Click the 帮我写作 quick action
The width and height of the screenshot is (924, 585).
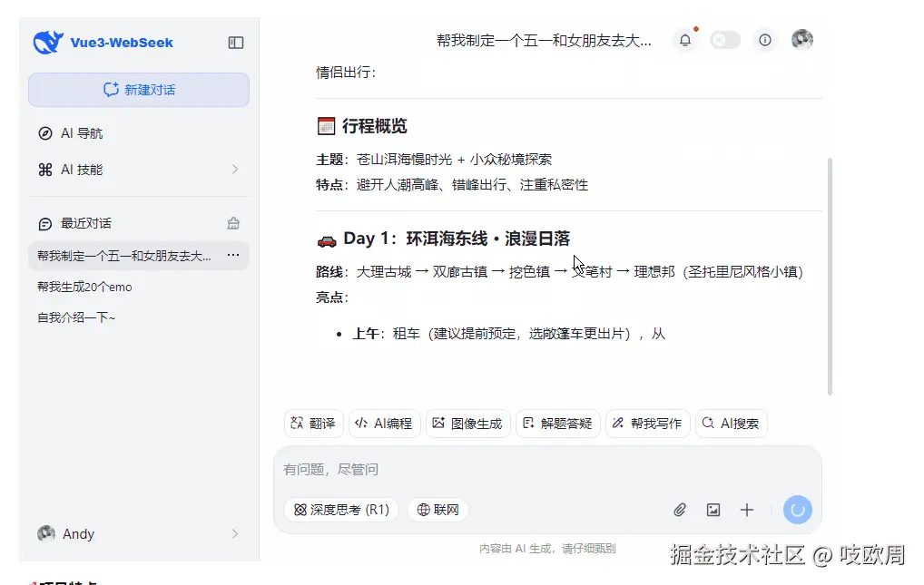tap(647, 423)
